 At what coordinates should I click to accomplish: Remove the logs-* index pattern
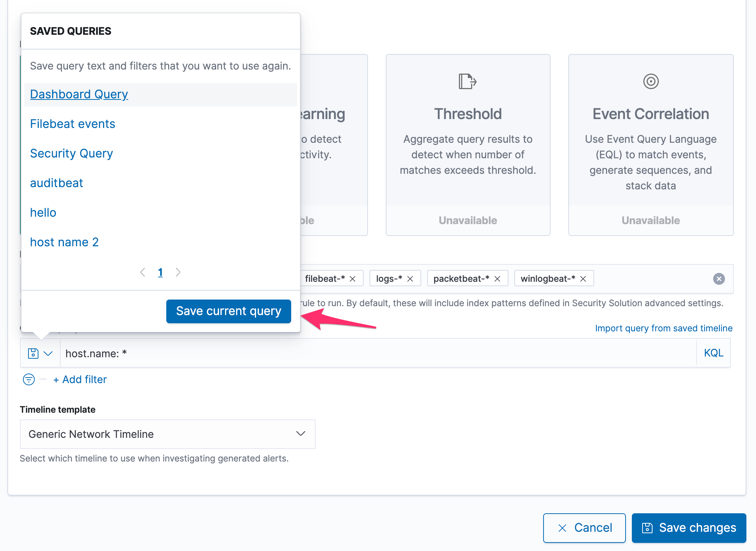coord(410,279)
